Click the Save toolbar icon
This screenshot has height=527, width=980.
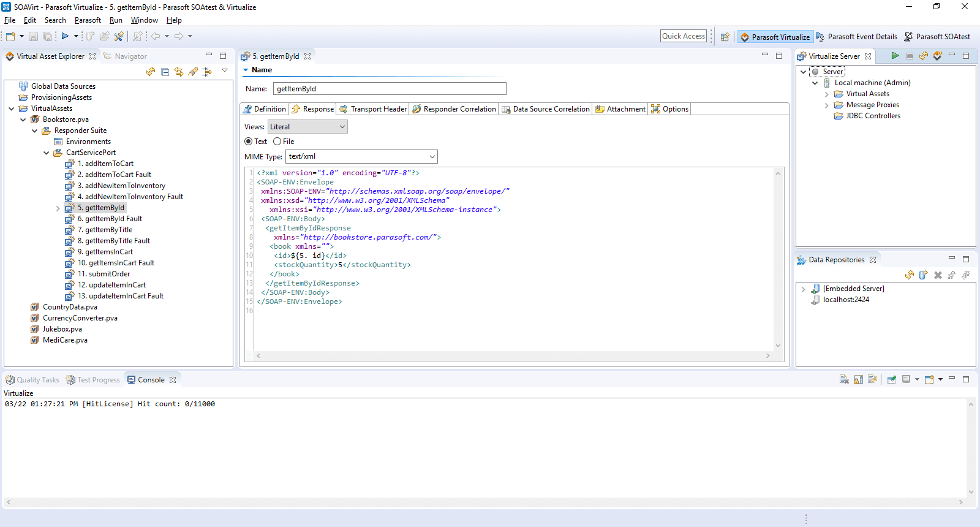click(x=33, y=36)
